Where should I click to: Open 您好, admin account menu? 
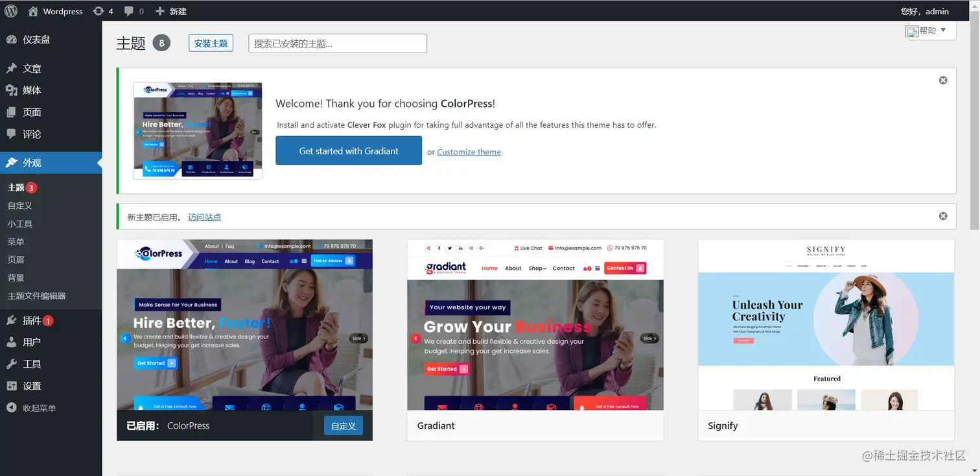coord(924,11)
